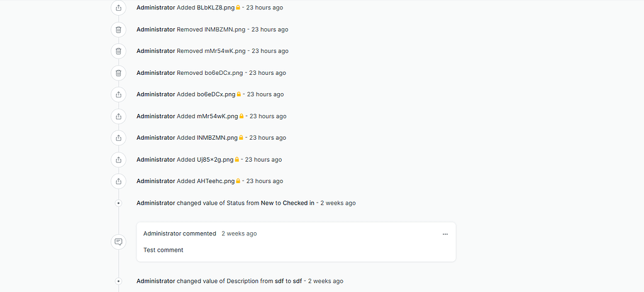Click the lock icon after AHTeehc.png
Viewport: 644px width, 292px height.
tap(239, 181)
